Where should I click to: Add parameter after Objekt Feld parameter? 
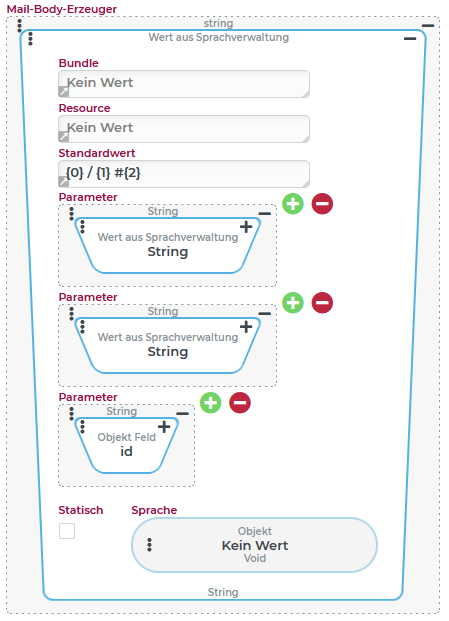click(x=211, y=403)
